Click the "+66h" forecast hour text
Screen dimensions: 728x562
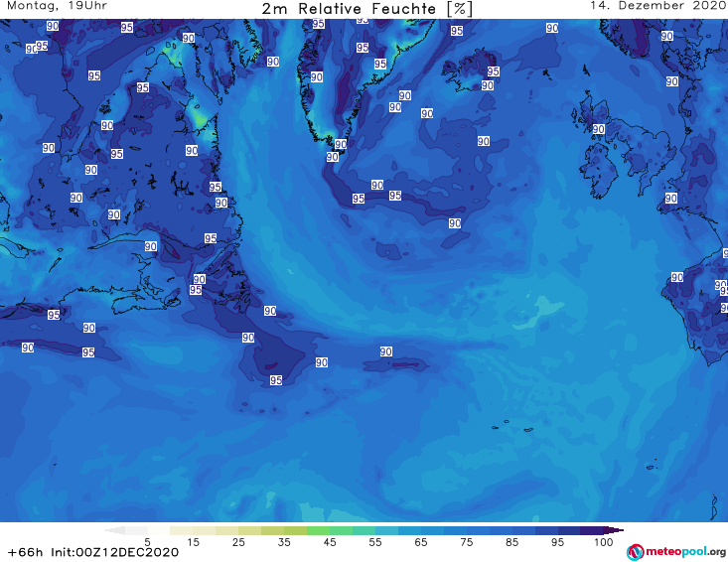(25, 552)
